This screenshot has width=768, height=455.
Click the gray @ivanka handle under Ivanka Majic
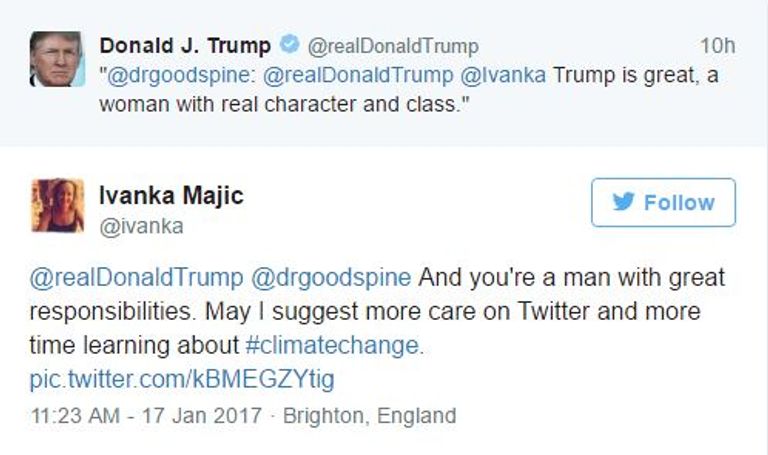[141, 226]
